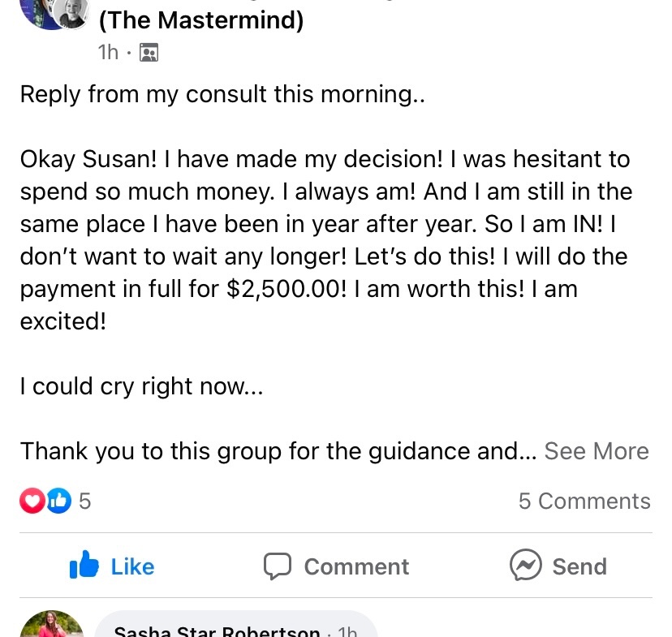Image resolution: width=672 pixels, height=637 pixels.
Task: Expand the post with See More
Action: pos(597,451)
